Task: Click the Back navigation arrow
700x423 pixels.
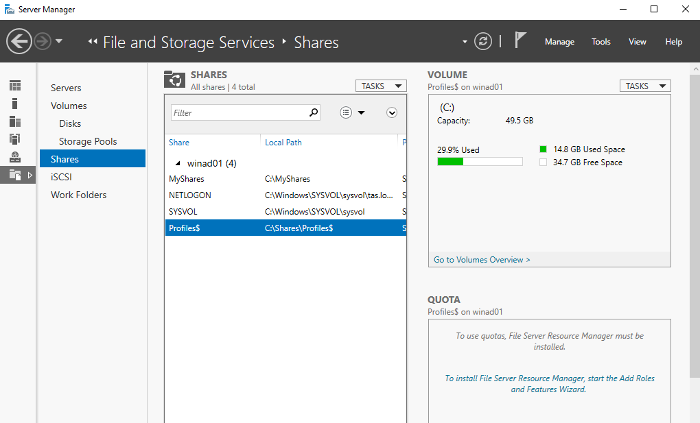Action: point(19,42)
